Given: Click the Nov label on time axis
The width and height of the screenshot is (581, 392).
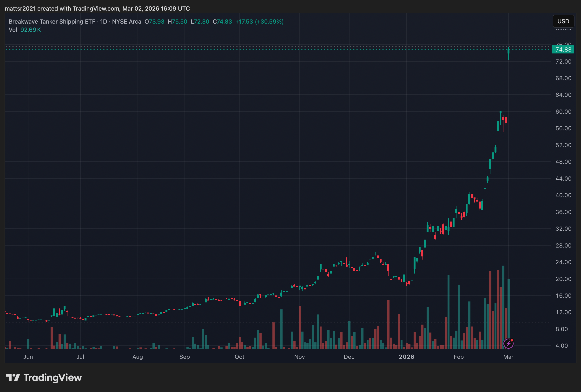Looking at the screenshot, I should point(299,357).
